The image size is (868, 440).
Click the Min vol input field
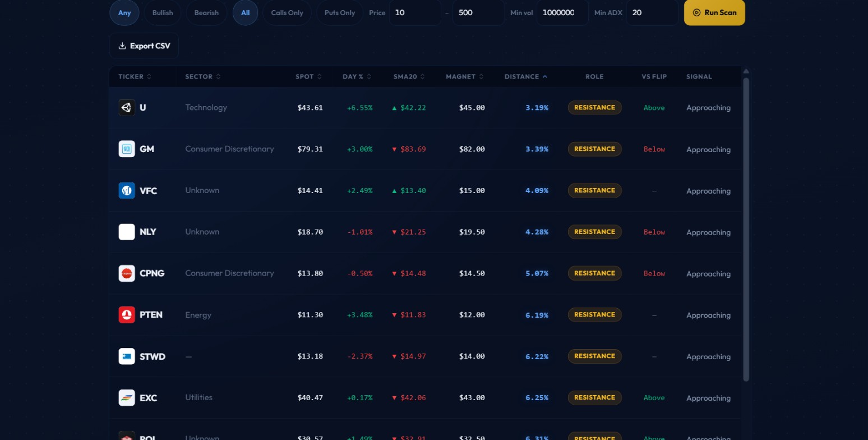coord(562,12)
